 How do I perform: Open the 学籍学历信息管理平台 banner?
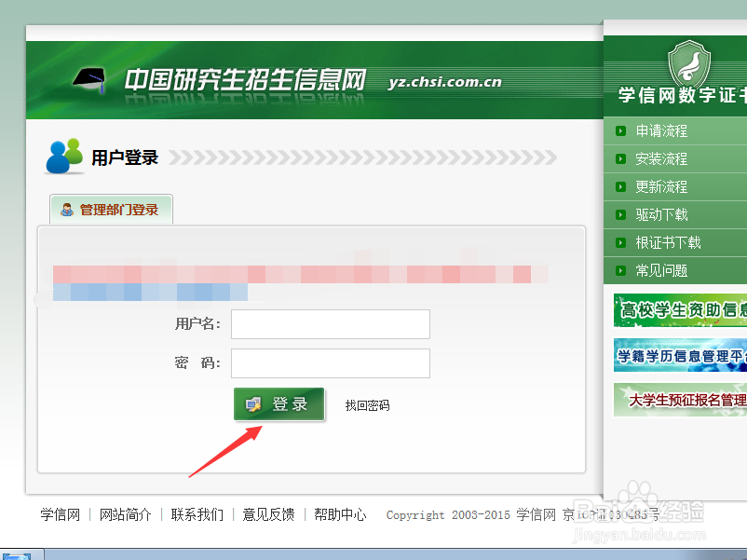(680, 355)
